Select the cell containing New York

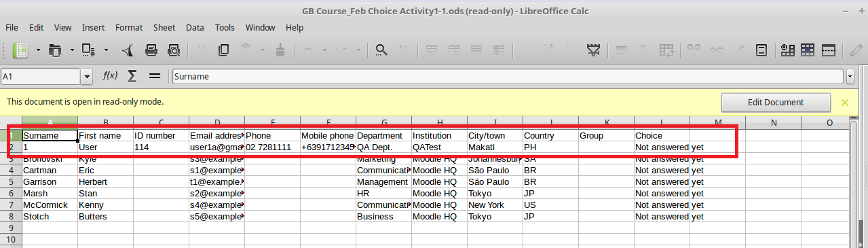pyautogui.click(x=495, y=205)
